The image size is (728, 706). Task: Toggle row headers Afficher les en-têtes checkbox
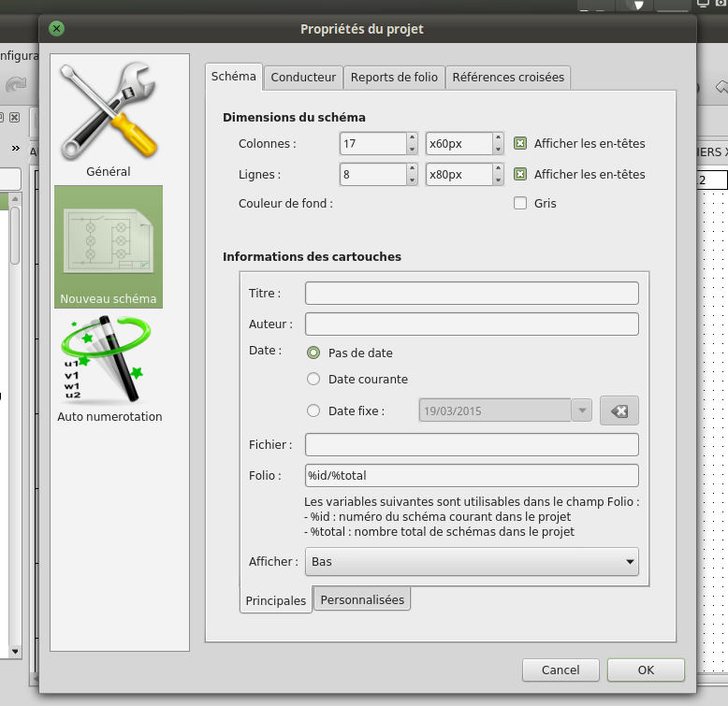click(x=520, y=175)
